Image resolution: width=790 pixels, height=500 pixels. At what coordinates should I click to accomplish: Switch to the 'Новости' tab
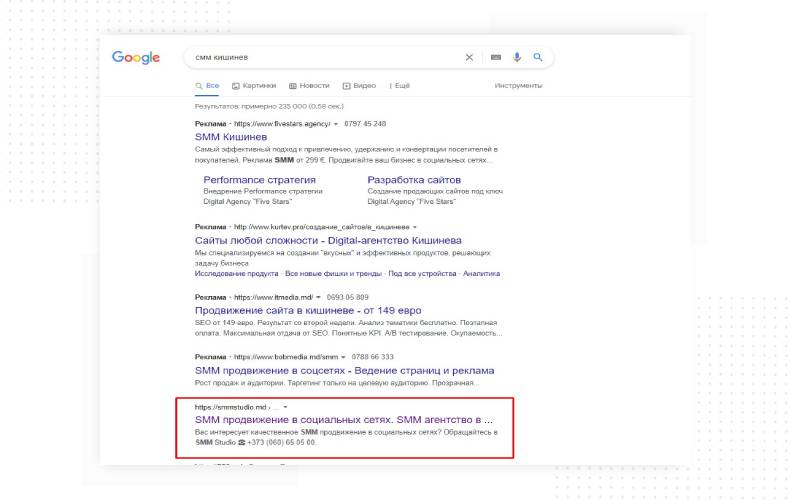tap(309, 86)
